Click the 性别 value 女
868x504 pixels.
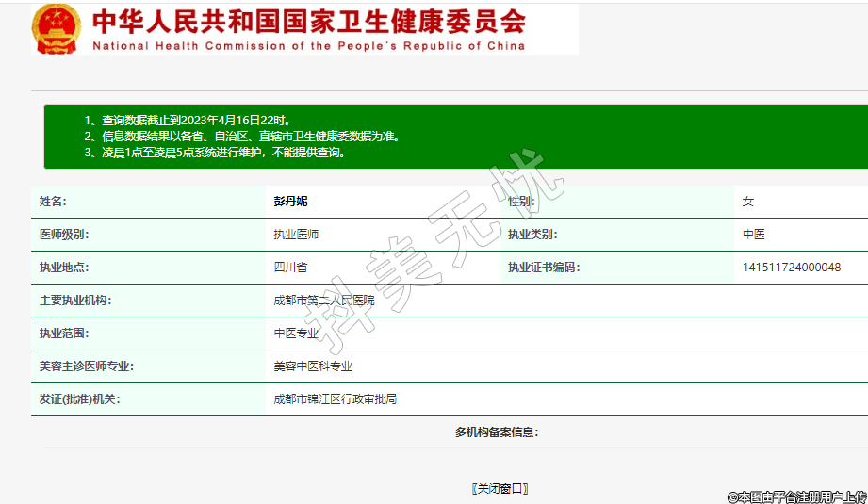tap(747, 202)
